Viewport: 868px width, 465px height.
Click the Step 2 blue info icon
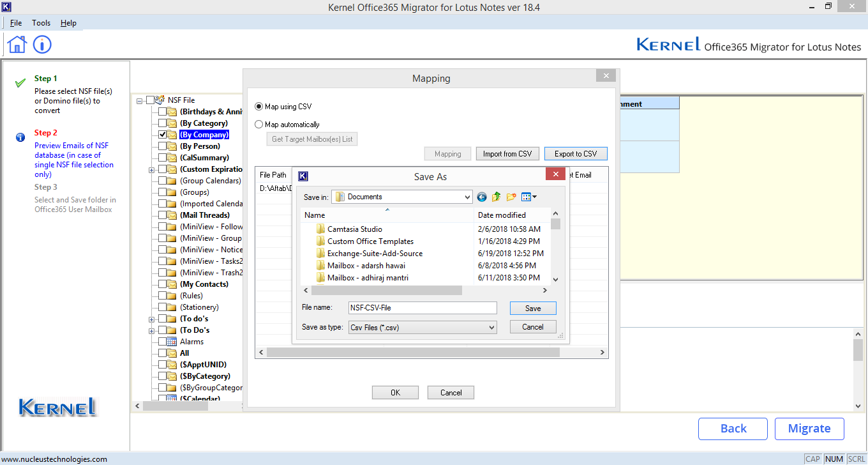[20, 137]
